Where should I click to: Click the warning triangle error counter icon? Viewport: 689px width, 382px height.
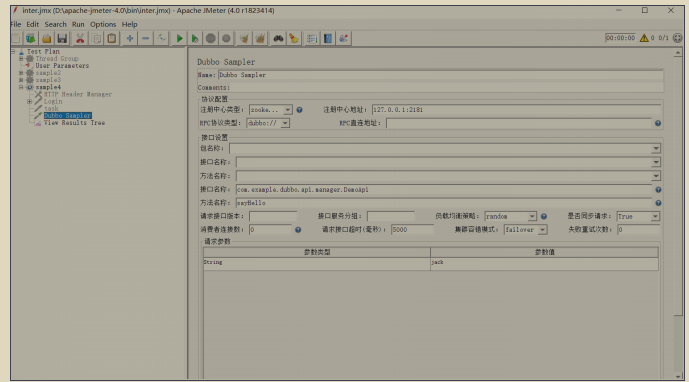(x=644, y=38)
